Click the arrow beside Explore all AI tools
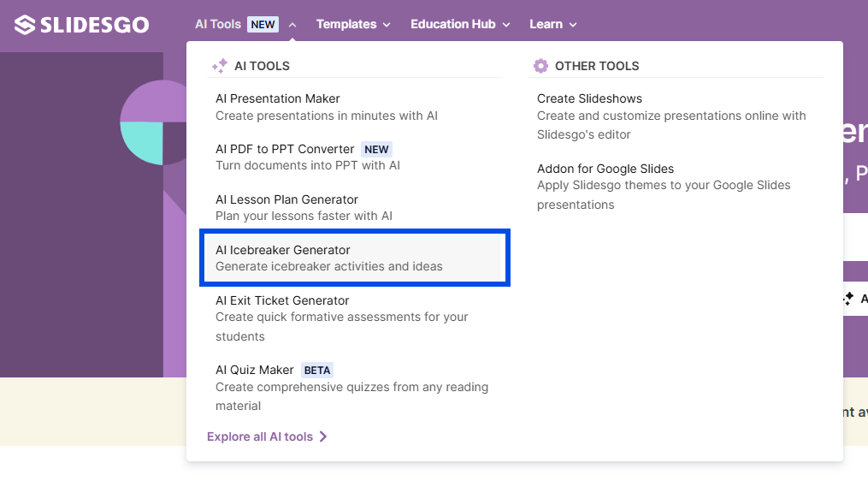This screenshot has height=481, width=868. tap(323, 436)
